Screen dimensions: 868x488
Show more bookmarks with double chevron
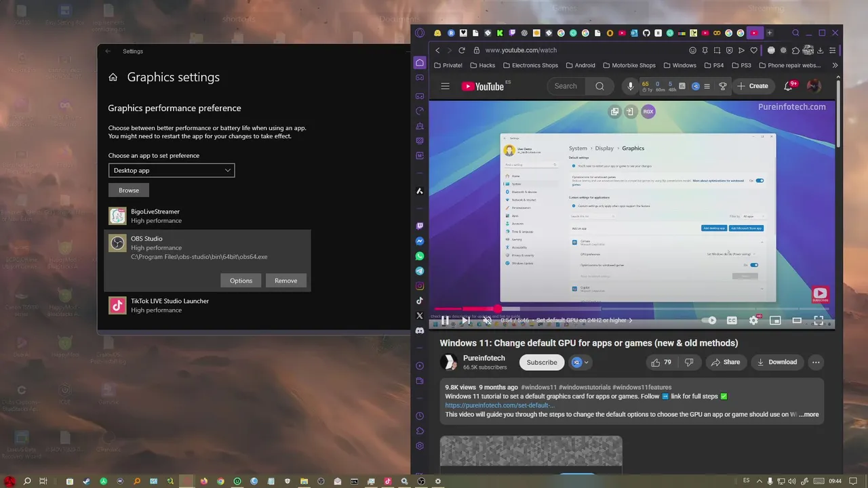point(835,66)
